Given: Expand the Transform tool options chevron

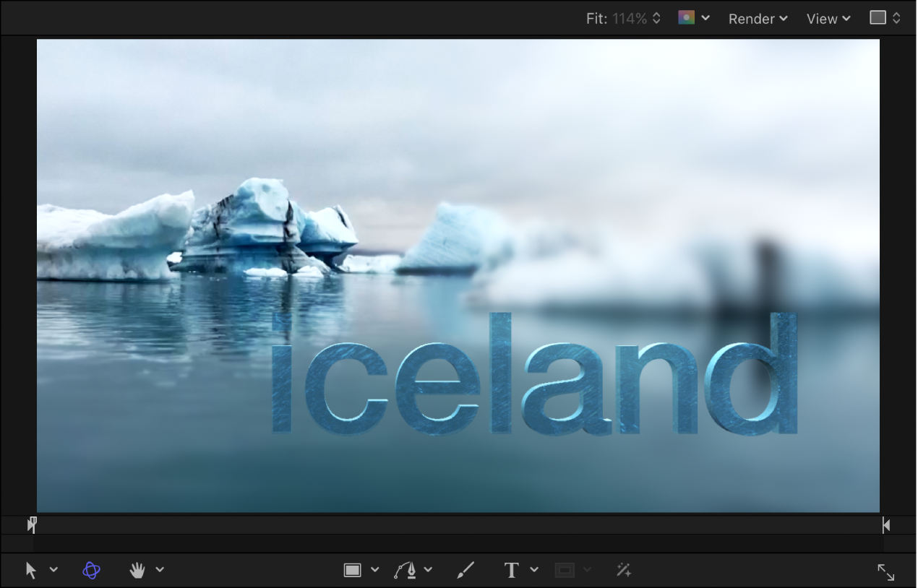Looking at the screenshot, I should click(54, 570).
